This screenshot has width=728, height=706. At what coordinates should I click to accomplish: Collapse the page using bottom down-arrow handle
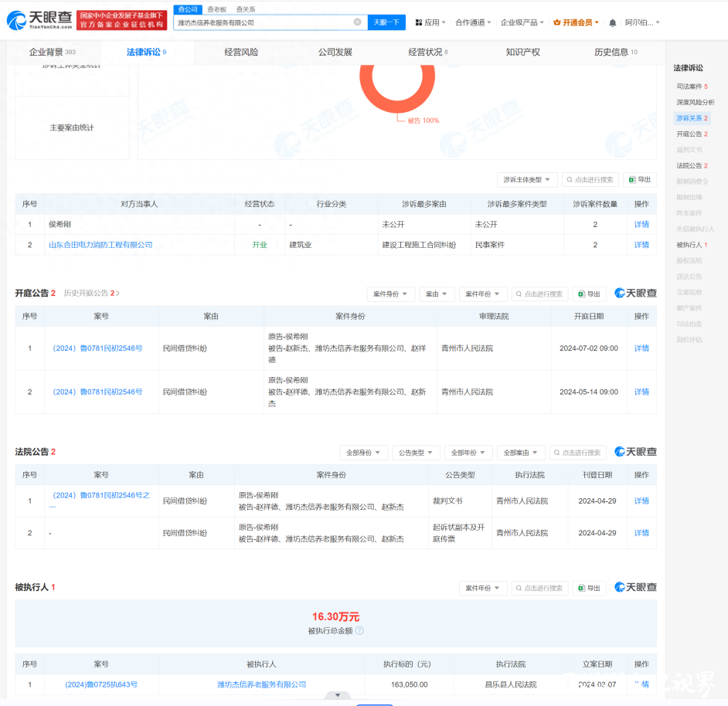click(x=338, y=695)
